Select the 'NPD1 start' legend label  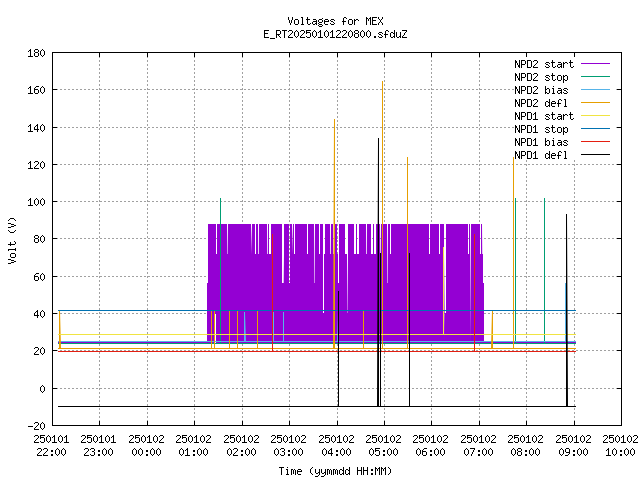[544, 116]
